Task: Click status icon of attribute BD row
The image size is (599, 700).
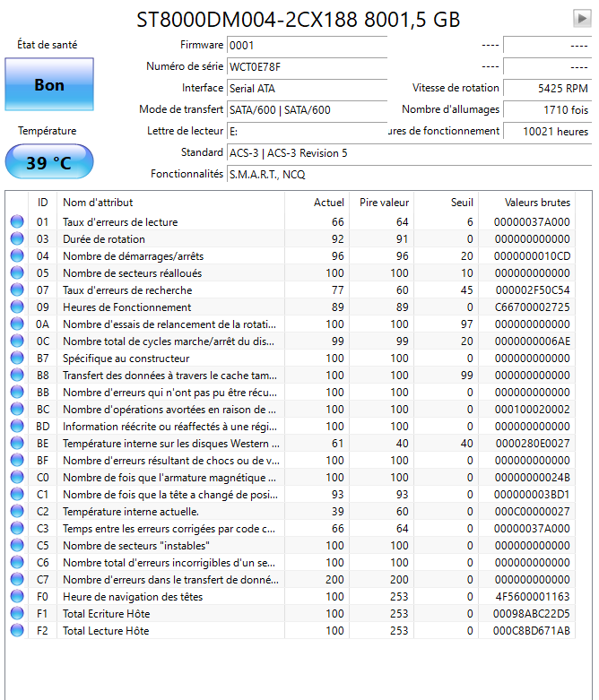Action: (x=17, y=426)
